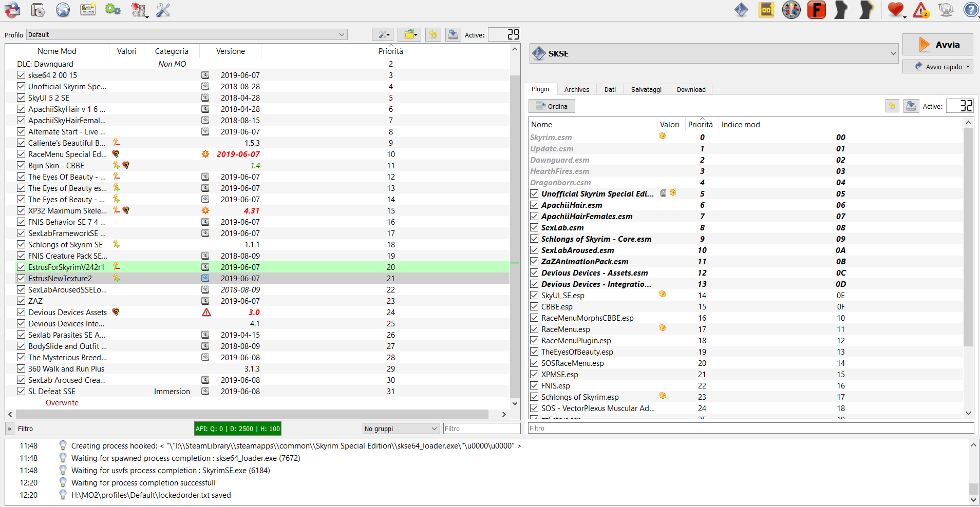
Task: Click the change game instance icon
Action: [x=12, y=10]
